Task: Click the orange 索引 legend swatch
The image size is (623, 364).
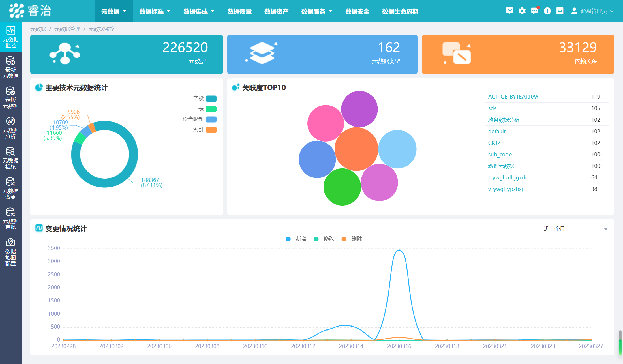Action: [211, 130]
